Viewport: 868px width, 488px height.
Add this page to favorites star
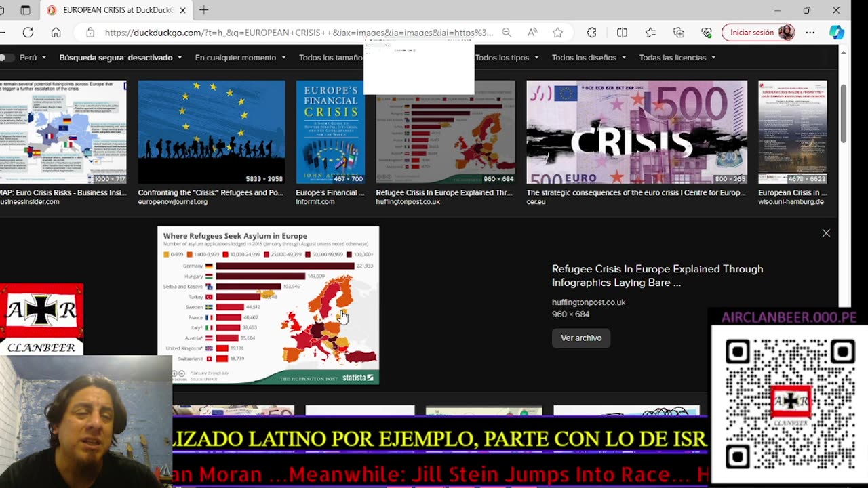click(x=557, y=33)
